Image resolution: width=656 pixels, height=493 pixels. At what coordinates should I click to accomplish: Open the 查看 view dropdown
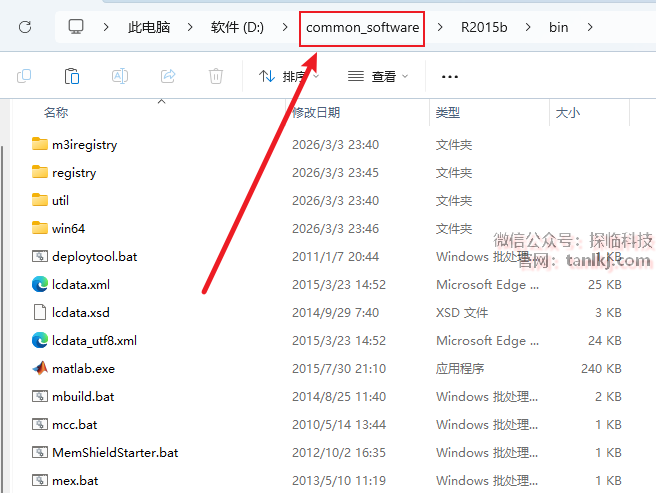point(378,77)
